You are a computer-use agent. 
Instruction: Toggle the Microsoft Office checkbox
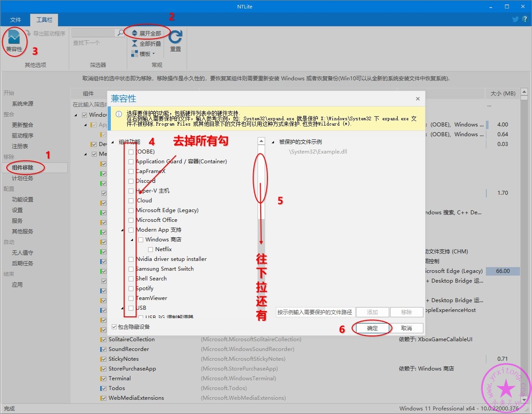pos(131,220)
